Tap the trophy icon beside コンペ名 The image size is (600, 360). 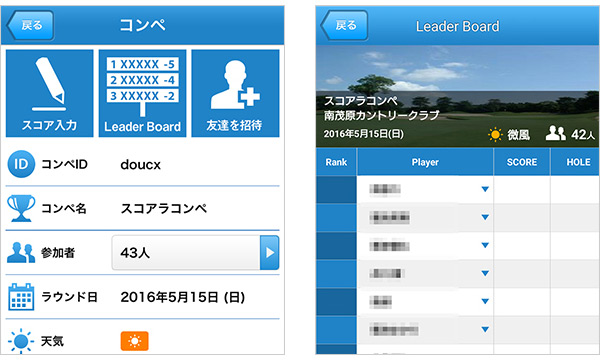21,208
